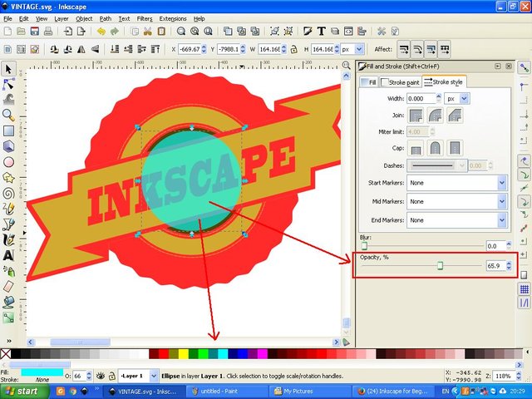Viewport: 532px width, 399px height.
Task: Select the Calligraphy tool
Action: [x=8, y=240]
